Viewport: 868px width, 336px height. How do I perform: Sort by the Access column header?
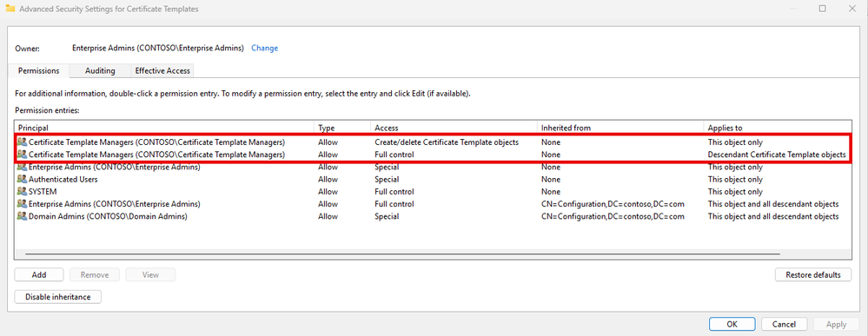tap(454, 128)
